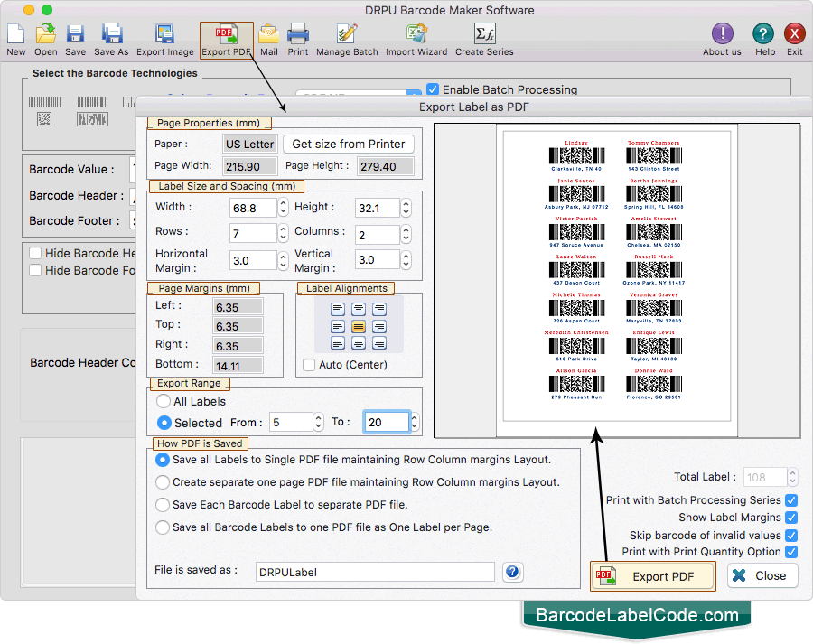This screenshot has height=644, width=813.
Task: Select the 2D barcode technology icon
Action: (x=44, y=119)
